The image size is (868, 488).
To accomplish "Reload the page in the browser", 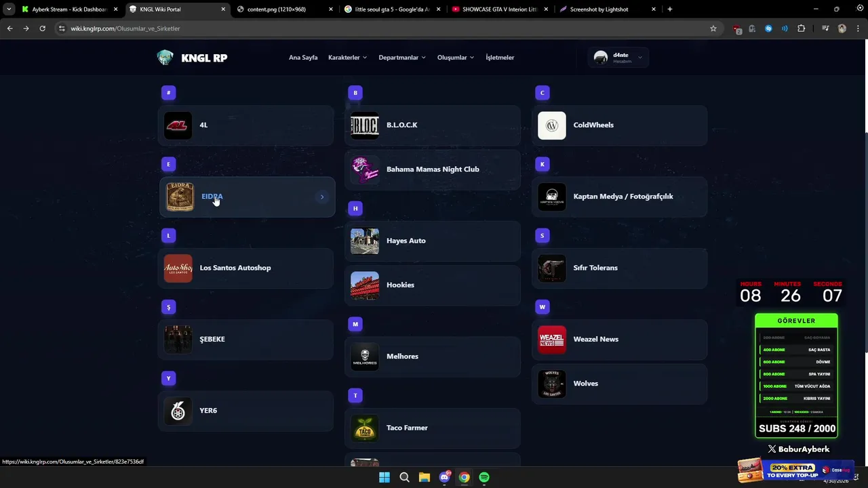I will (x=42, y=28).
